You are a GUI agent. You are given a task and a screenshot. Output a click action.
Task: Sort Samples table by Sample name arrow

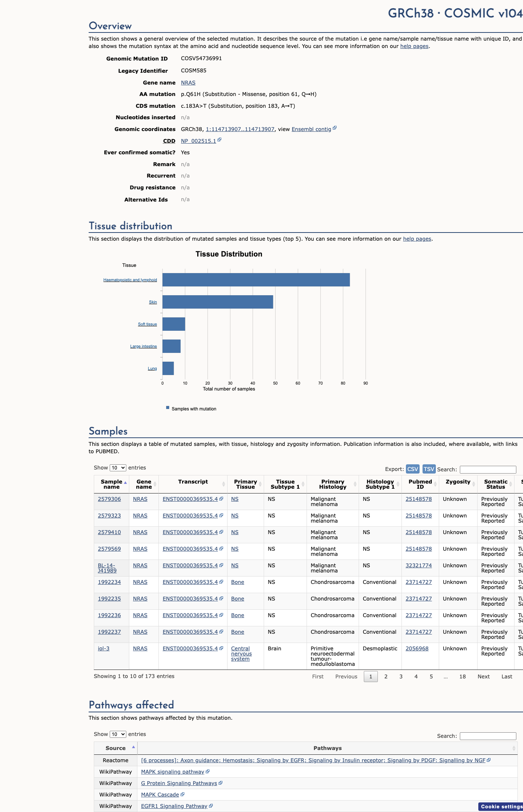(x=126, y=483)
